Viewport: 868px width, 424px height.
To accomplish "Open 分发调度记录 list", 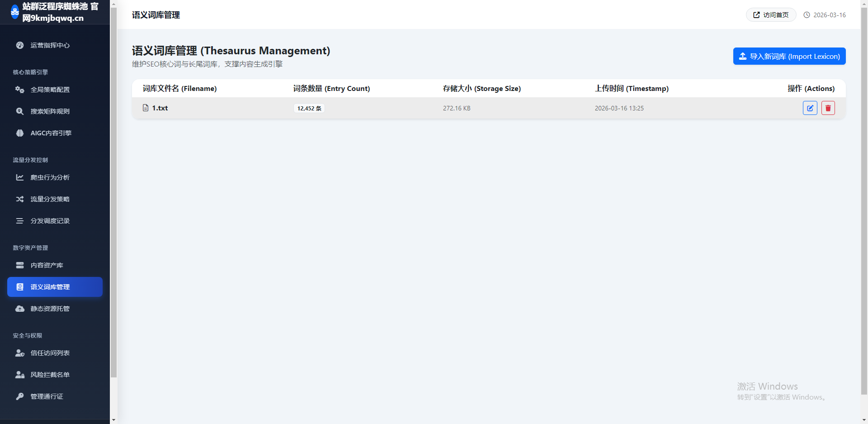I will coord(50,221).
